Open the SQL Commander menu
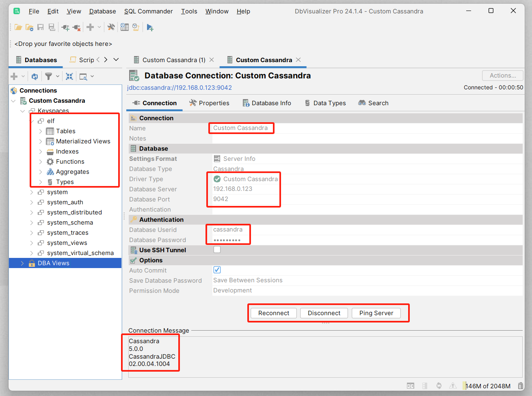The width and height of the screenshot is (532, 396). [x=148, y=11]
